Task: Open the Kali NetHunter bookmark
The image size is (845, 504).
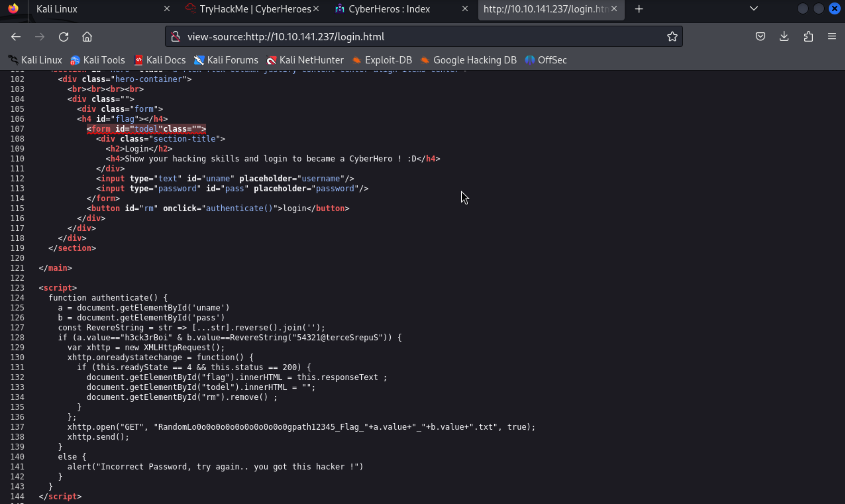Action: [305, 60]
